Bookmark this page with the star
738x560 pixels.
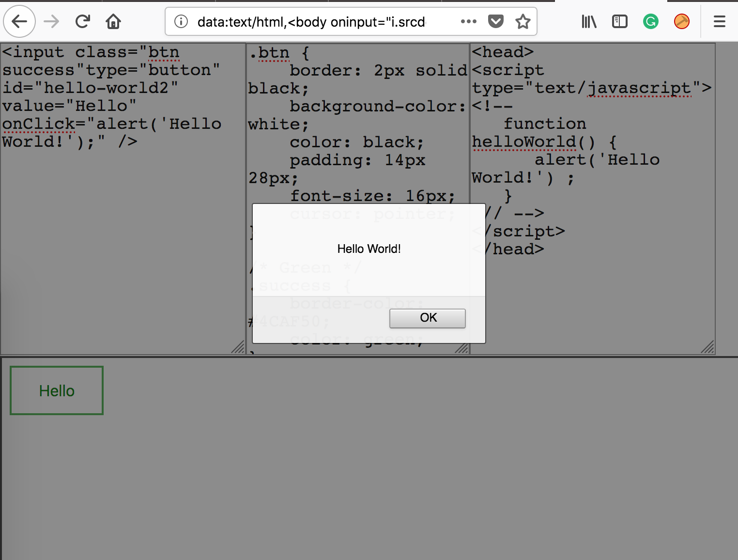523,21
